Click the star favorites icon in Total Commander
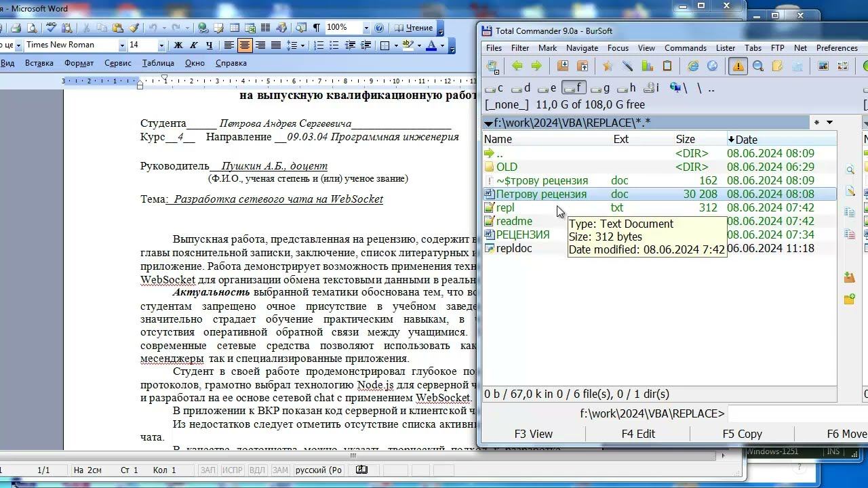Screen dimensions: 868x488 (x=608, y=66)
